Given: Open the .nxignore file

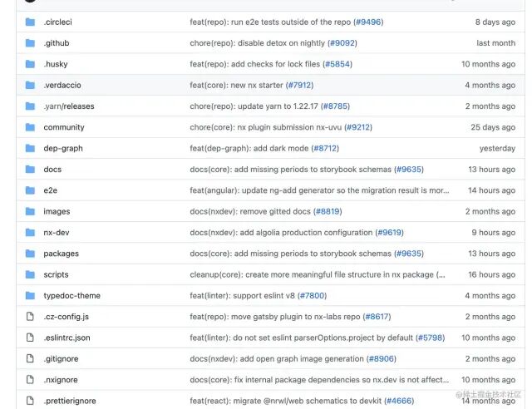Looking at the screenshot, I should tap(61, 380).
